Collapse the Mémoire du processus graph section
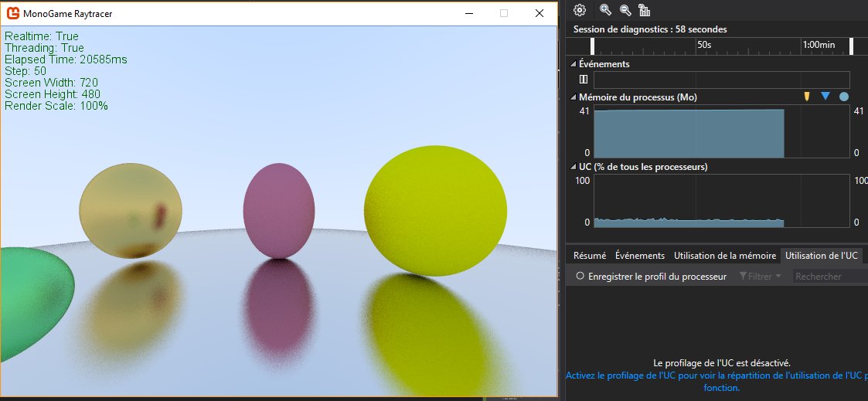Viewport: 868px width, 401px height. point(574,97)
